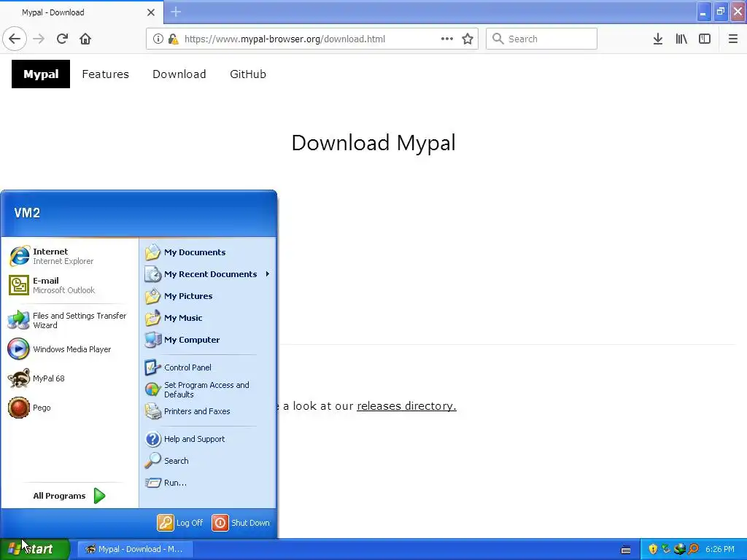This screenshot has width=747, height=560.
Task: Open the Library bookshelf icon
Action: click(x=681, y=39)
